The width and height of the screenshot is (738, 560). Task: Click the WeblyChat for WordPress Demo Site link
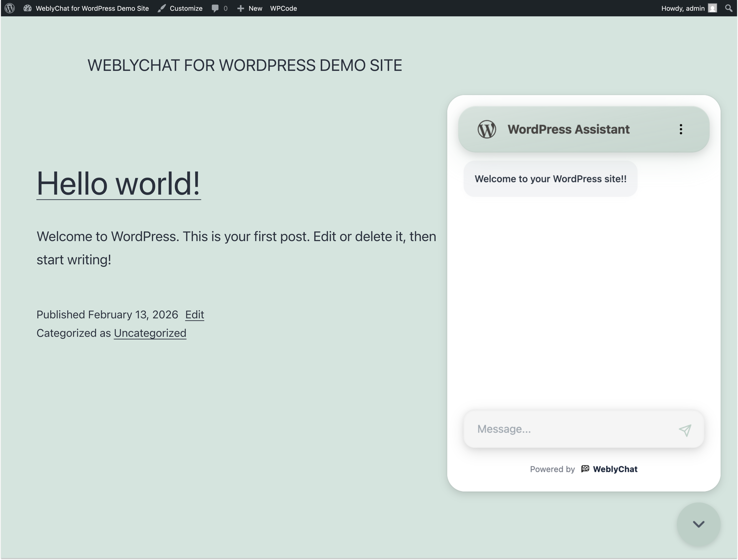tap(92, 8)
